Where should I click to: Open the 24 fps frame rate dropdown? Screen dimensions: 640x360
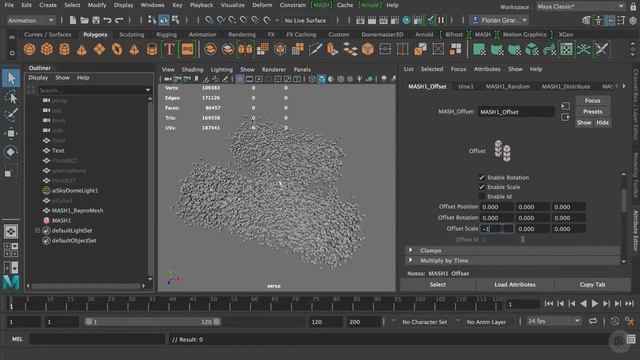coord(553,321)
